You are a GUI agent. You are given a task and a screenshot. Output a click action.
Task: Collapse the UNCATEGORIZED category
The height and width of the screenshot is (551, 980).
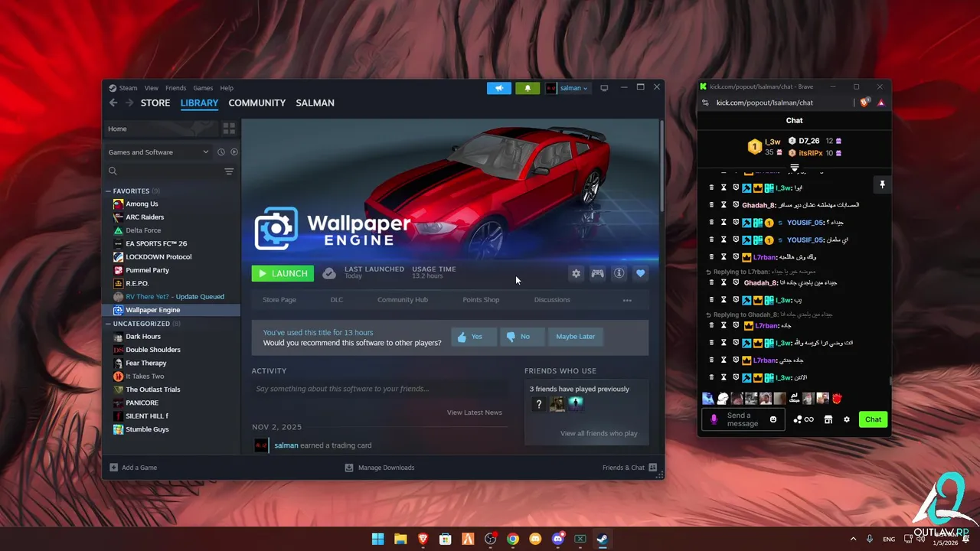[x=108, y=324]
